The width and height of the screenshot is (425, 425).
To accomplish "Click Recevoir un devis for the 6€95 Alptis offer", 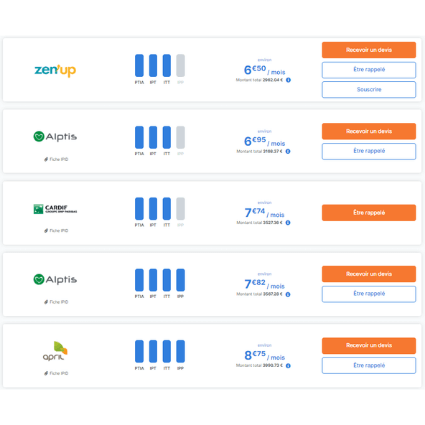I will pyautogui.click(x=369, y=131).
